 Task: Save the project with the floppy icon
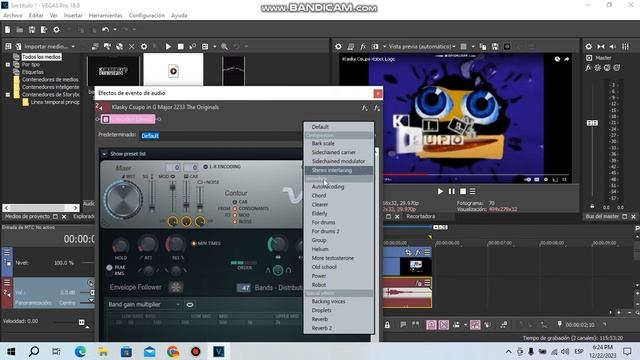[32, 29]
